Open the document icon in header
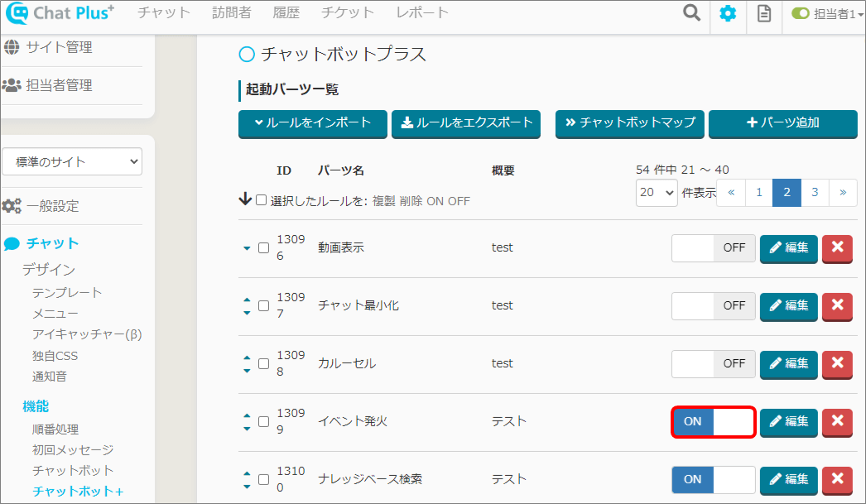Image resolution: width=866 pixels, height=504 pixels. [764, 13]
